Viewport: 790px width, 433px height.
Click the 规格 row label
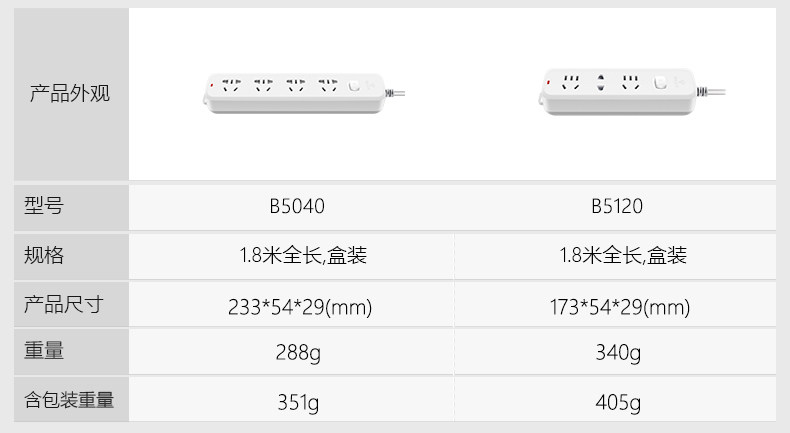pyautogui.click(x=44, y=256)
